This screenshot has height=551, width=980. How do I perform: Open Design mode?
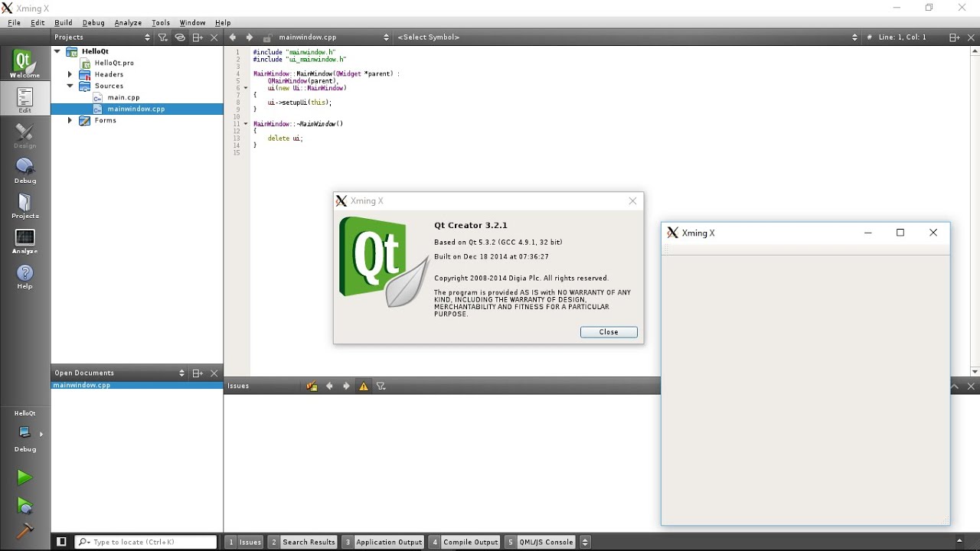[24, 135]
